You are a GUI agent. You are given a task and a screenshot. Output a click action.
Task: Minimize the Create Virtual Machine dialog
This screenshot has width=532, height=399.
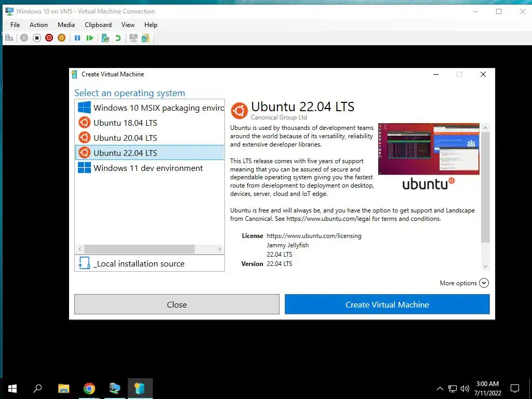(436, 74)
